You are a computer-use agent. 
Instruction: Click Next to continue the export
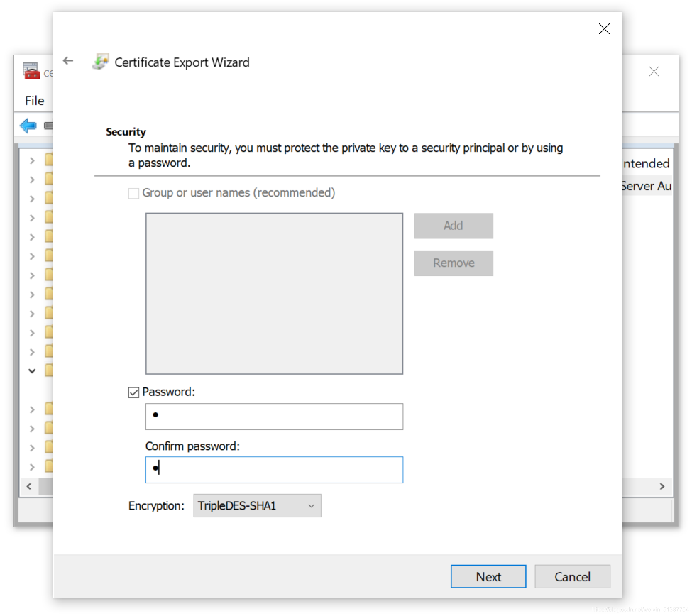tap(488, 577)
